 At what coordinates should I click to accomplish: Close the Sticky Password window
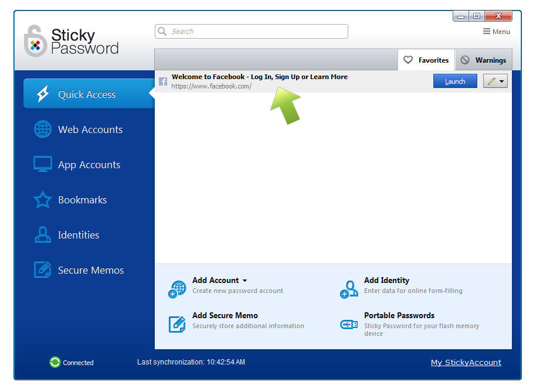click(498, 16)
